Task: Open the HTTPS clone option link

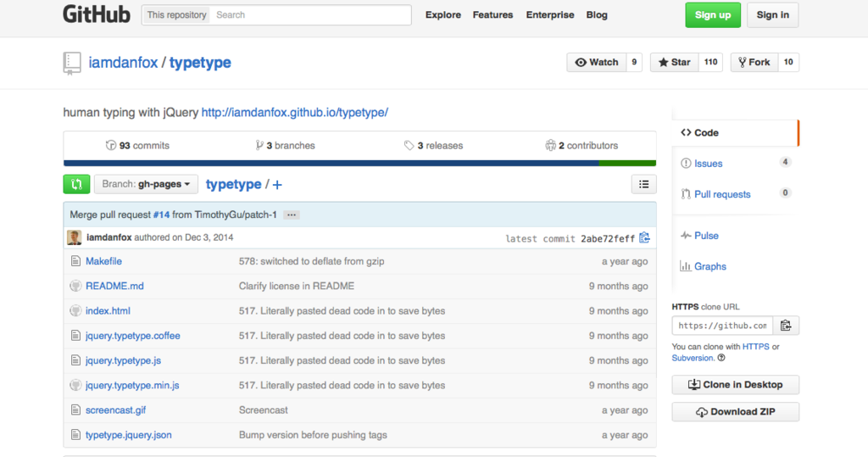Action: tap(755, 347)
